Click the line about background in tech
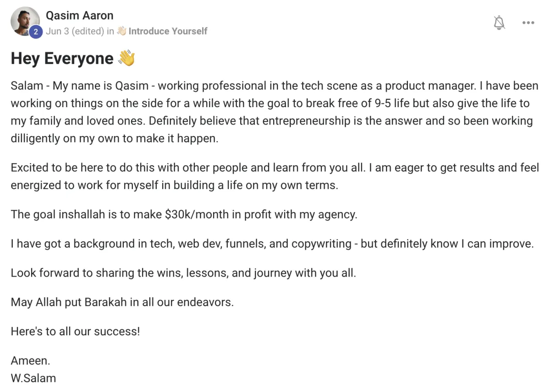 [272, 244]
